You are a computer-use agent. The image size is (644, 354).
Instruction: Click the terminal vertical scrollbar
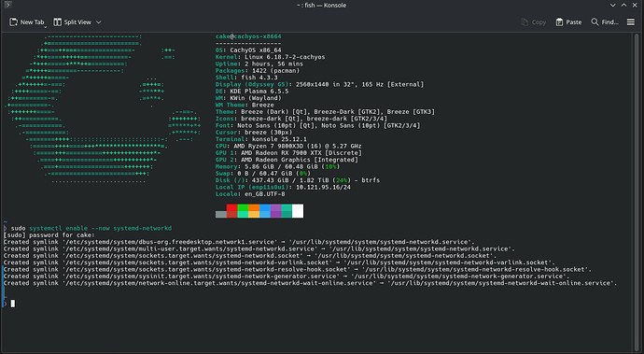click(636, 192)
